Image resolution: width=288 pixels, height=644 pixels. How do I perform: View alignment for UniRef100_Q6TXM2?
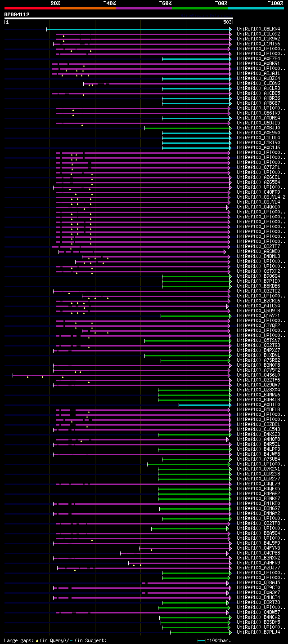(259, 271)
